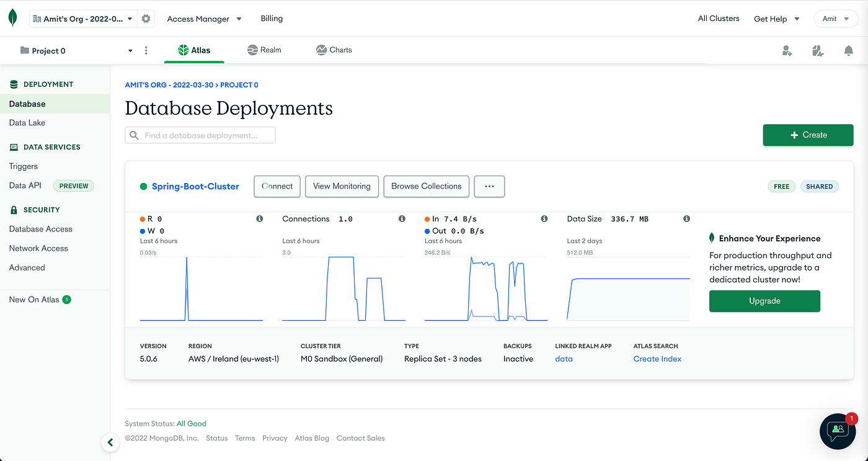
Task: Expand the Get Help dropdown
Action: 776,19
